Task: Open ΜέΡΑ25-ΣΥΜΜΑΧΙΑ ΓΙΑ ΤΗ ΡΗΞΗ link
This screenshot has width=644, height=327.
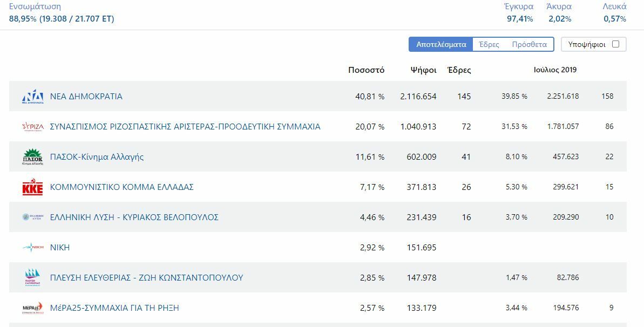Action: 114,308
